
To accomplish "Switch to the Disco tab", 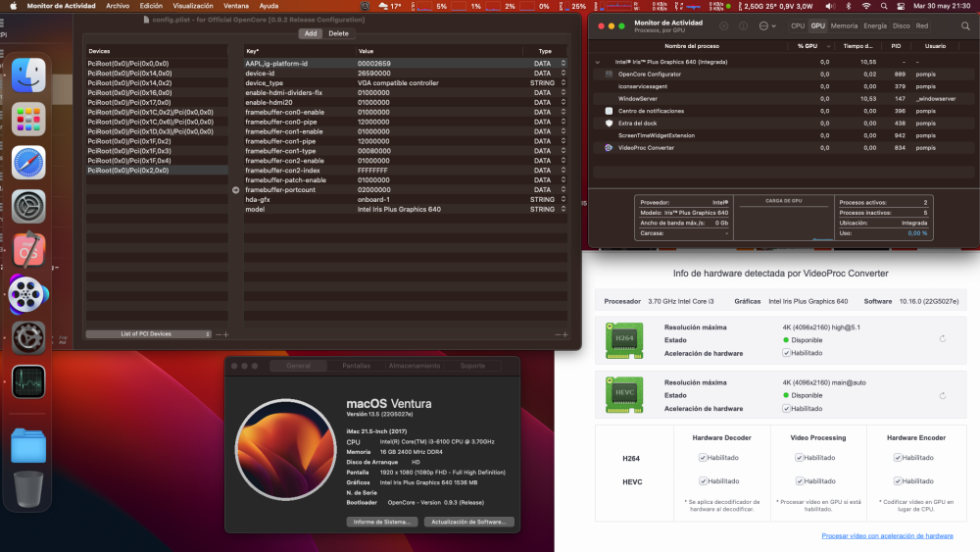I will pyautogui.click(x=901, y=26).
